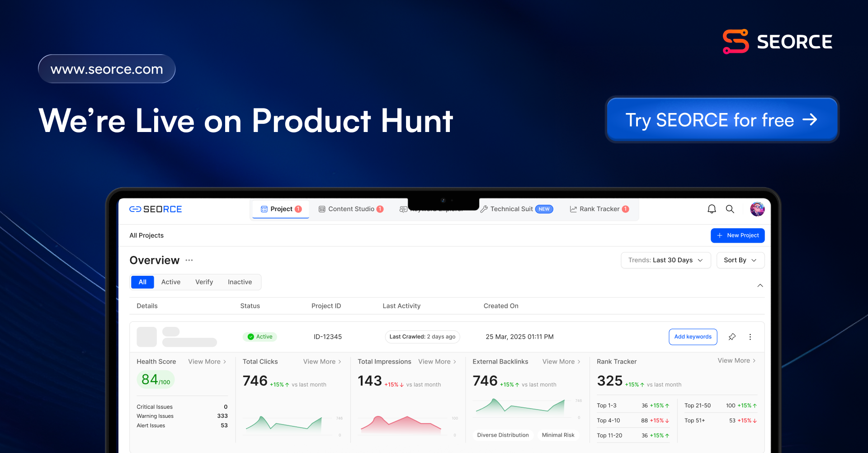This screenshot has width=868, height=453.
Task: Select the Inactive filter
Action: pyautogui.click(x=240, y=282)
